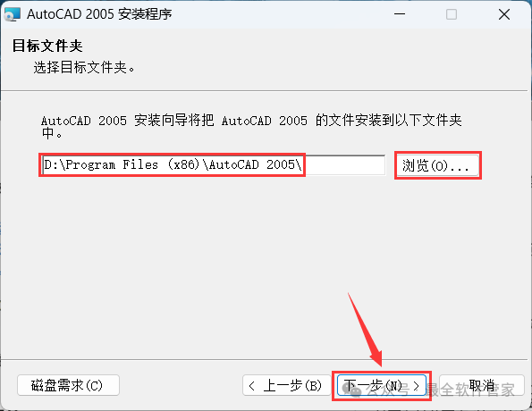Image resolution: width=532 pixels, height=411 pixels.
Task: Click the WeChat watermark icon near bottom
Action: coord(352,390)
